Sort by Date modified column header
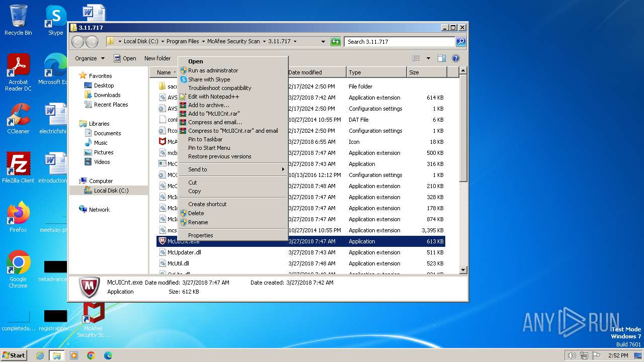 click(x=316, y=72)
